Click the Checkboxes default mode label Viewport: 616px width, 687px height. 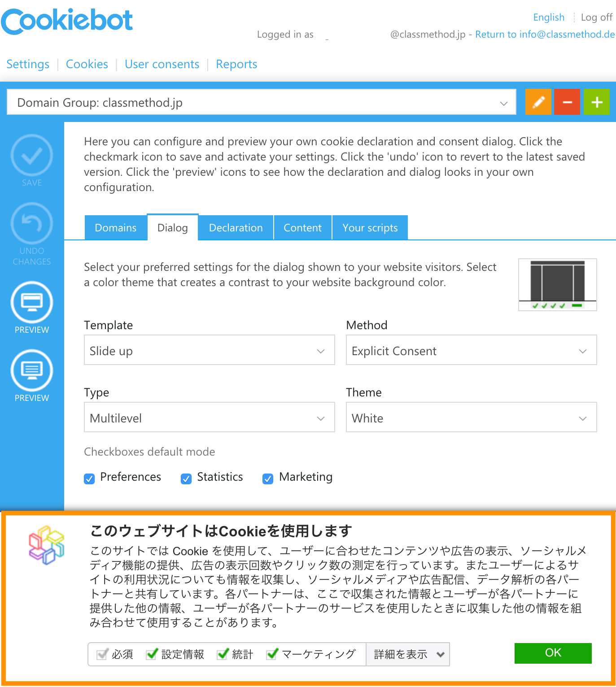point(150,452)
